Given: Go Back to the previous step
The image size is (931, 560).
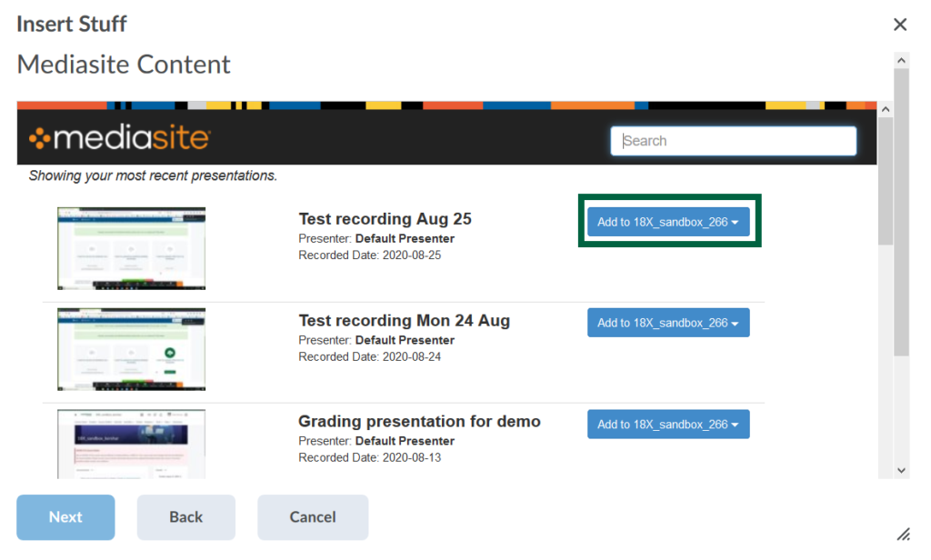Looking at the screenshot, I should click(x=186, y=517).
